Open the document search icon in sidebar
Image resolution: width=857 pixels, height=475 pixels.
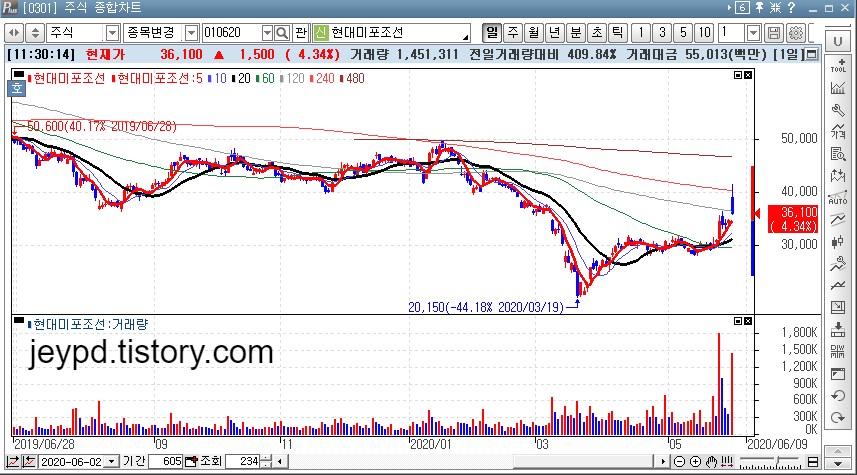838,154
